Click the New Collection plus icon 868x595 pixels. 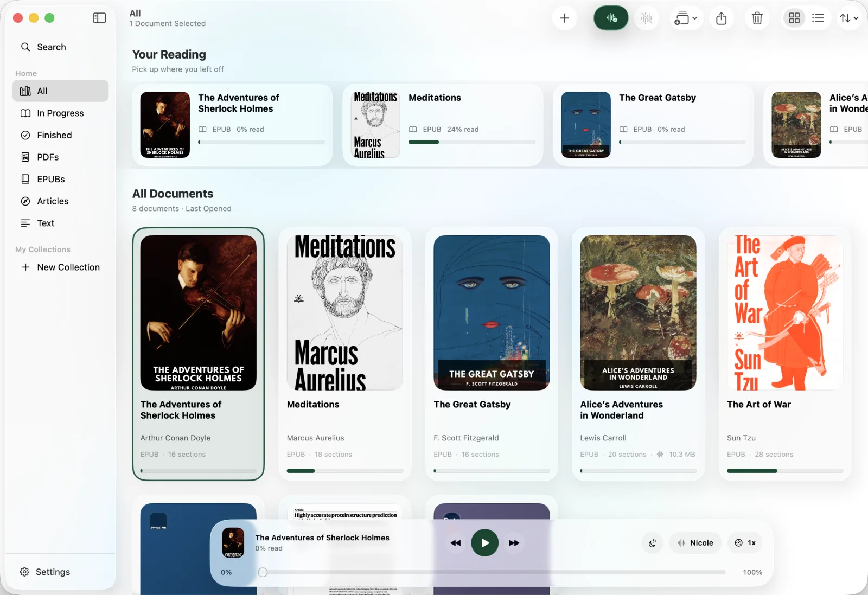(x=25, y=267)
